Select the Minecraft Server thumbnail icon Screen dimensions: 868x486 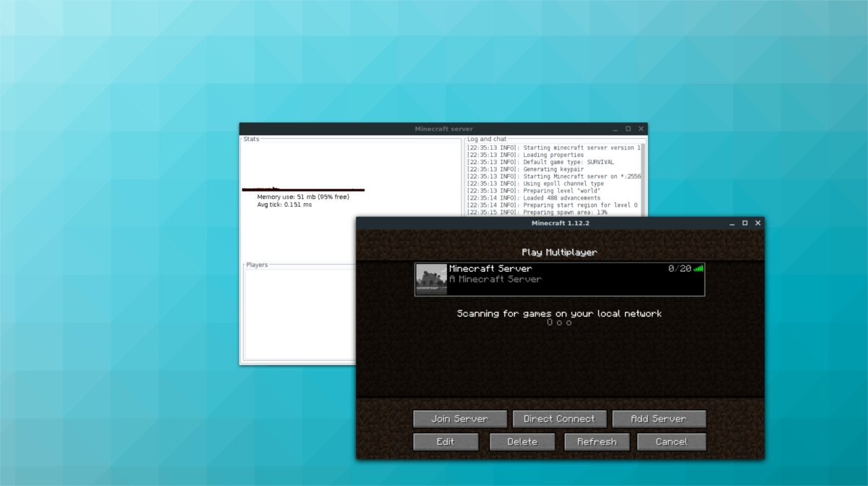pos(432,279)
